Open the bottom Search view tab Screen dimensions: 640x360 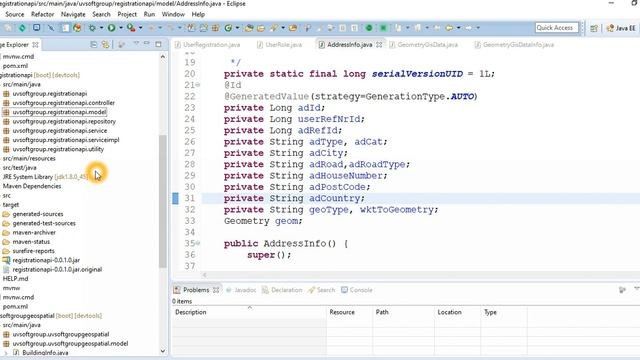322,290
